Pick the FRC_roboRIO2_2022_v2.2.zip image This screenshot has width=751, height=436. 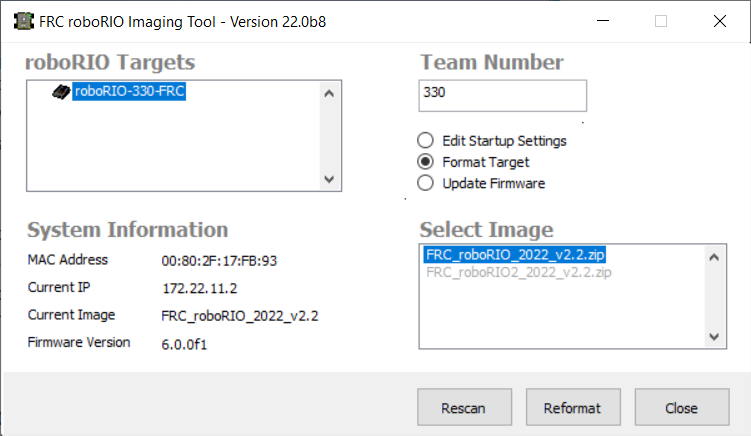[518, 272]
